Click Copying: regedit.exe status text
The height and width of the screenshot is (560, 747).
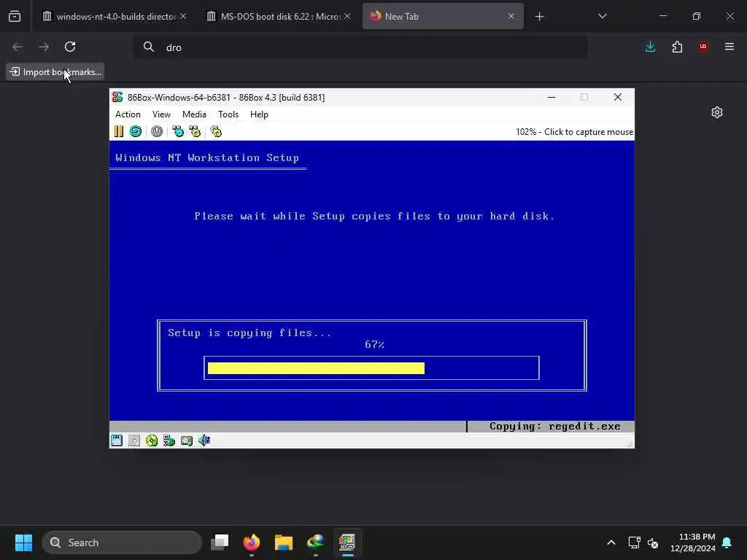click(x=554, y=426)
